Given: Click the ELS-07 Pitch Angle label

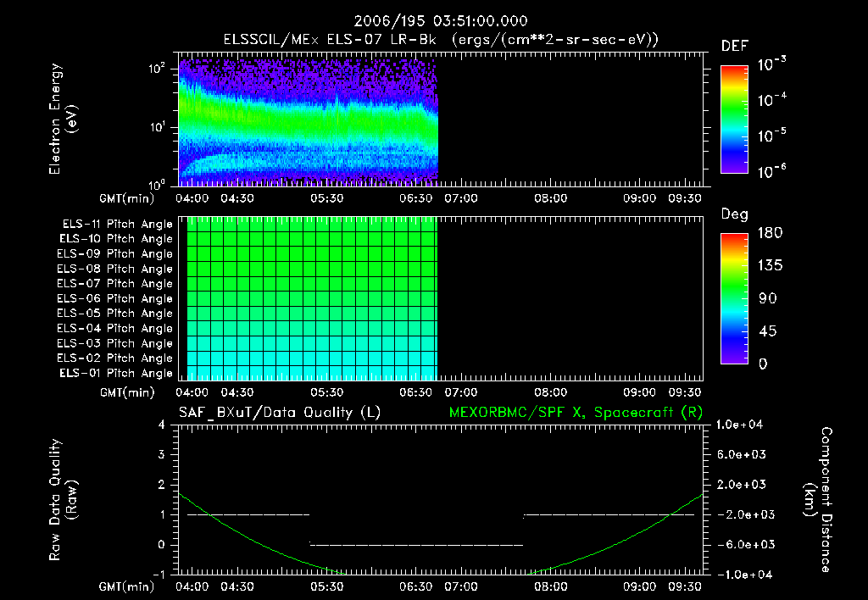Looking at the screenshot, I should pos(114,284).
